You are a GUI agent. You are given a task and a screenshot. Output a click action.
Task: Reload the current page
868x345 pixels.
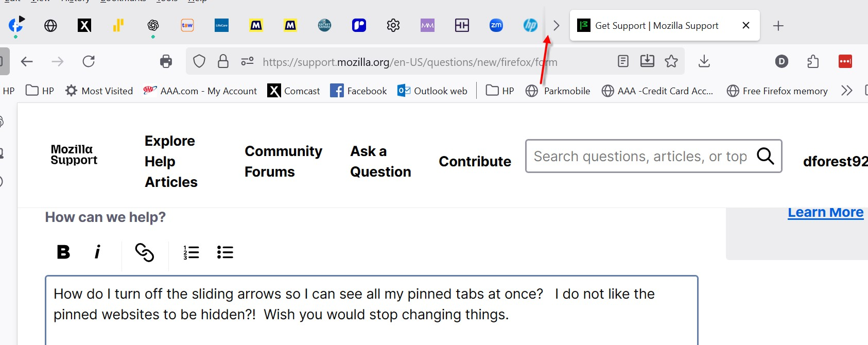89,62
